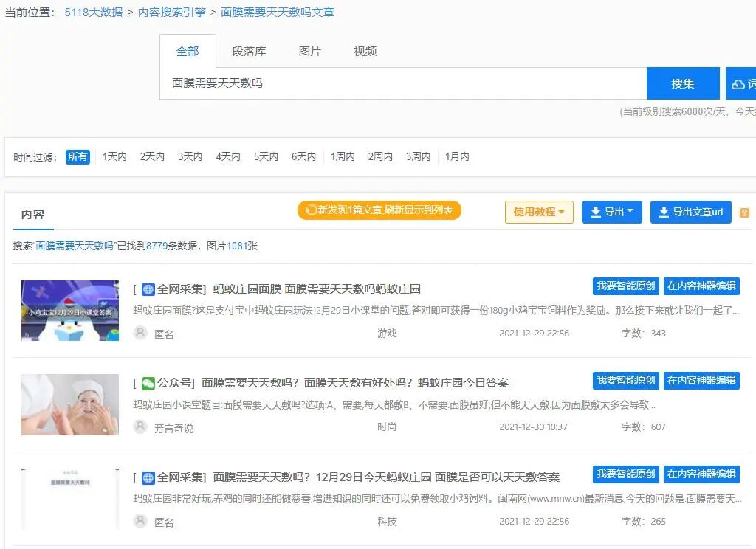Filter results to 2周内
Image resolution: width=756 pixels, height=549 pixels.
pyautogui.click(x=380, y=156)
